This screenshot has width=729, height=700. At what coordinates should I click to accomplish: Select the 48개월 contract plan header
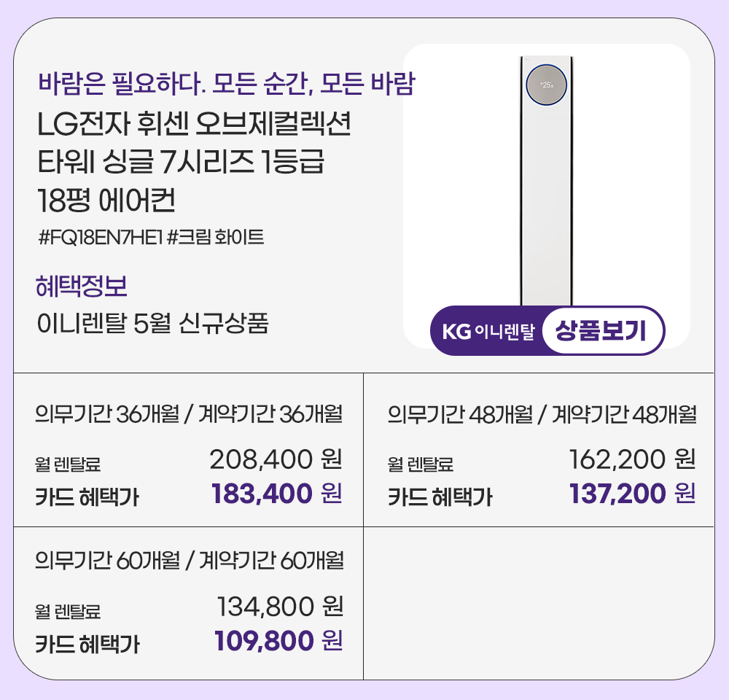[542, 414]
